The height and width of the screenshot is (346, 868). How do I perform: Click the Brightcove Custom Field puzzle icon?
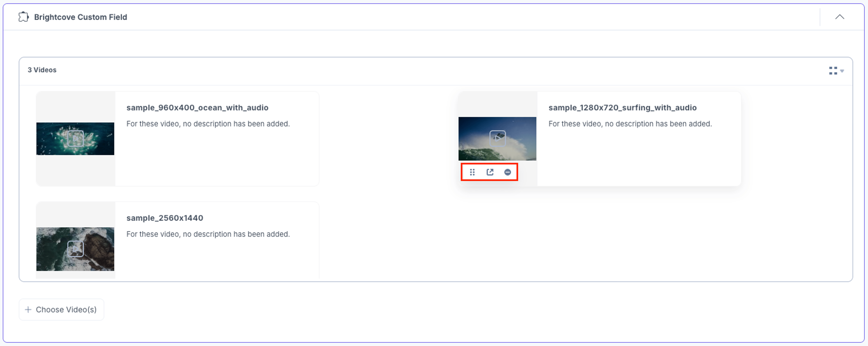coord(23,17)
